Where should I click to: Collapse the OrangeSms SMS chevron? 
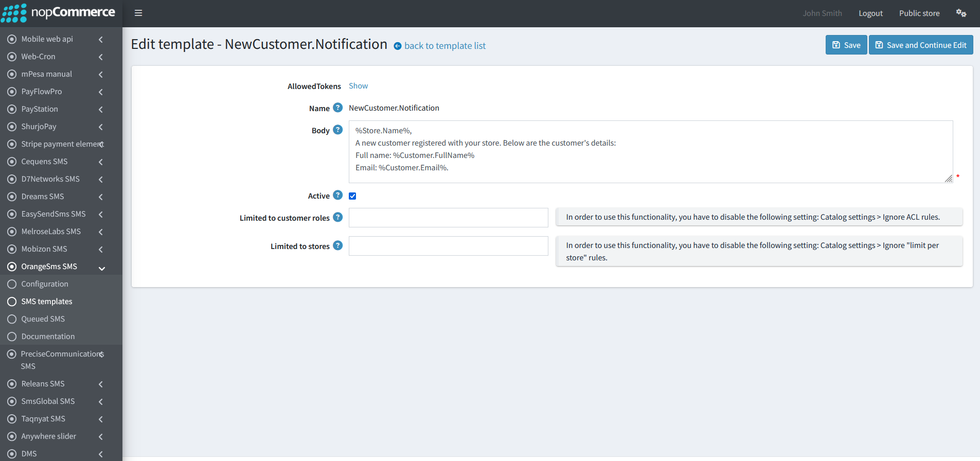coord(102,269)
